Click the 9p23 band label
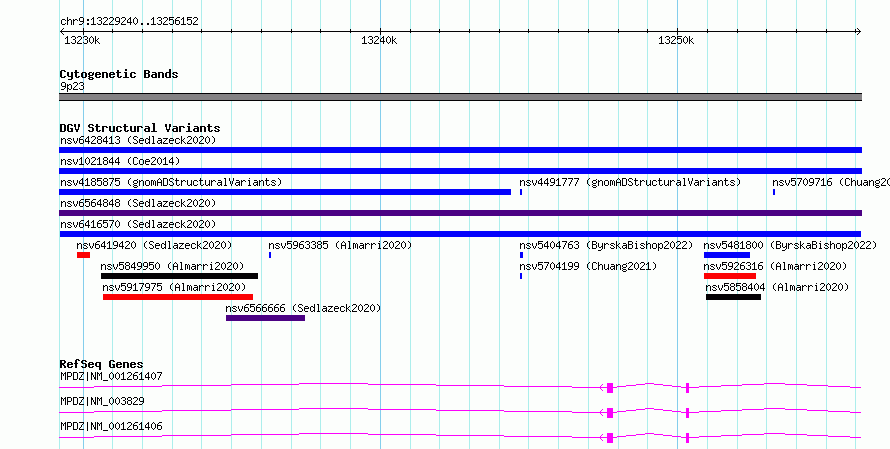The image size is (890, 449). tap(72, 86)
